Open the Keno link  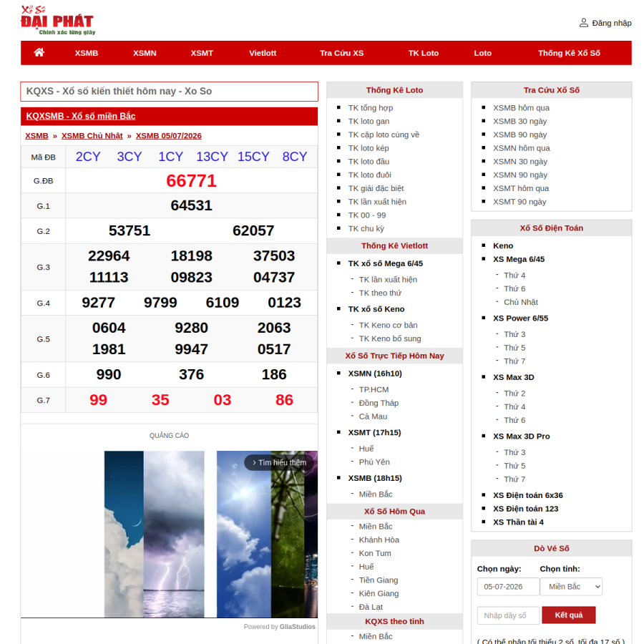503,246
